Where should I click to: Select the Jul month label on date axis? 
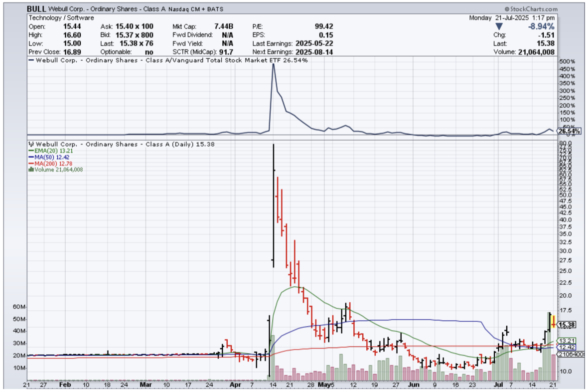(498, 385)
